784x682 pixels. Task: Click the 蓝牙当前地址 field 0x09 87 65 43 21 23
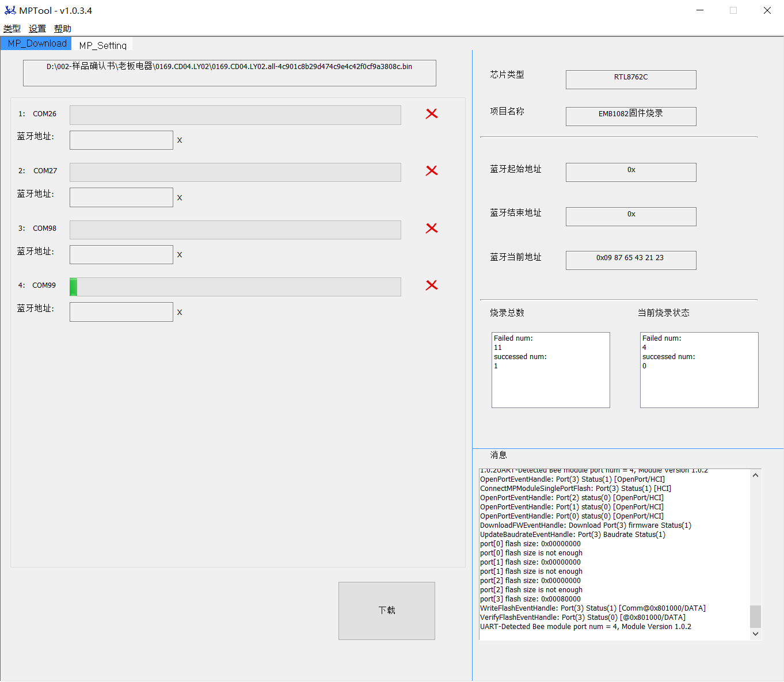[x=631, y=260]
